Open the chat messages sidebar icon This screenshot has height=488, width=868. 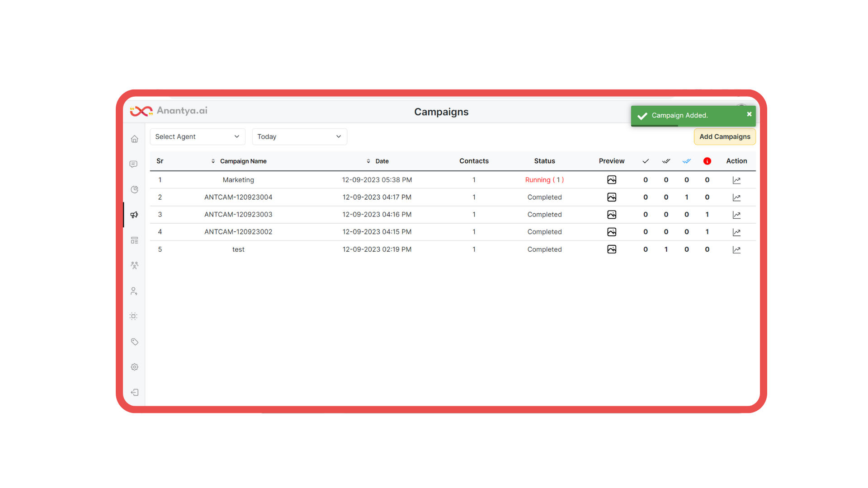tap(133, 164)
